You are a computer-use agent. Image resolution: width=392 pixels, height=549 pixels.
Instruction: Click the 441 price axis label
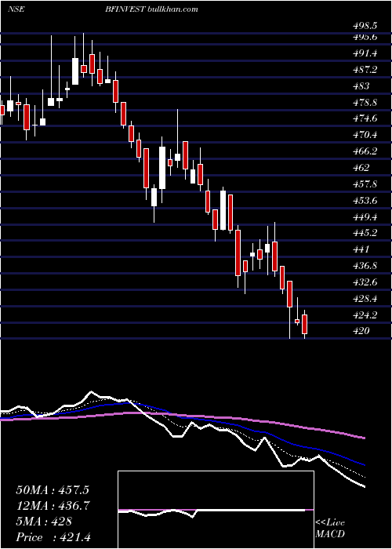click(361, 249)
